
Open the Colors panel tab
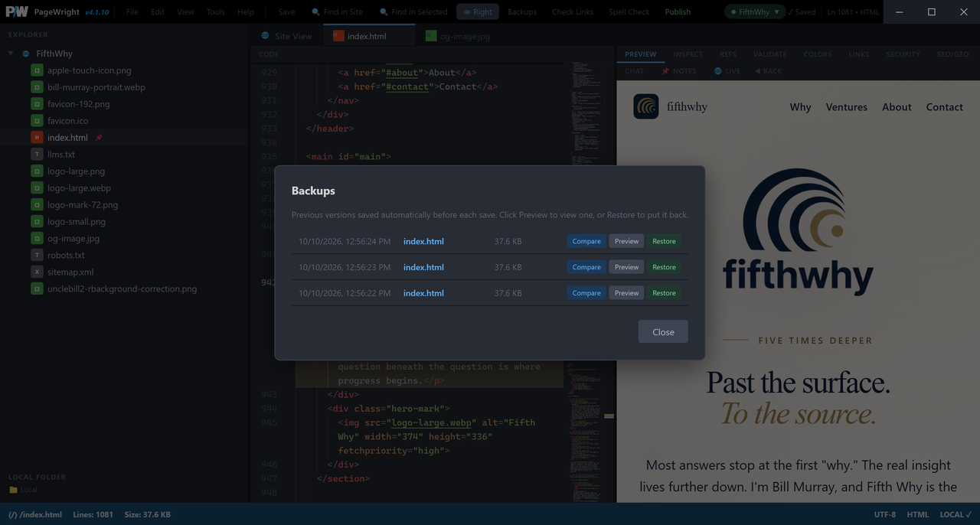[x=818, y=54]
